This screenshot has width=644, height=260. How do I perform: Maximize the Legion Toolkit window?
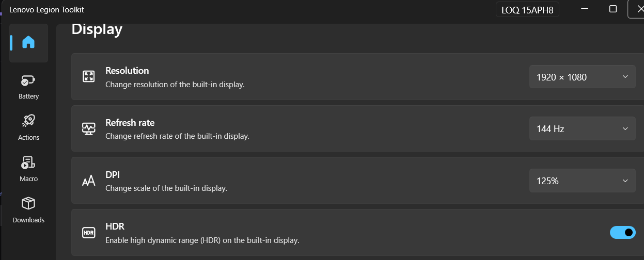click(613, 9)
